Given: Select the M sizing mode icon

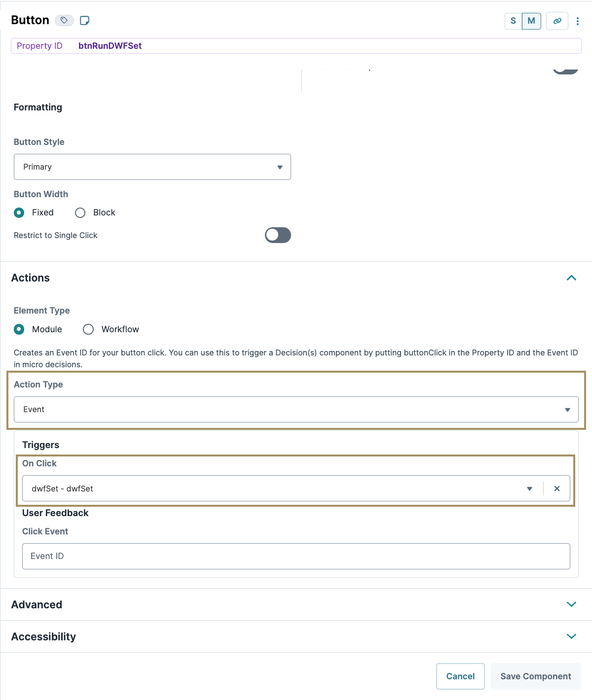Looking at the screenshot, I should [531, 21].
